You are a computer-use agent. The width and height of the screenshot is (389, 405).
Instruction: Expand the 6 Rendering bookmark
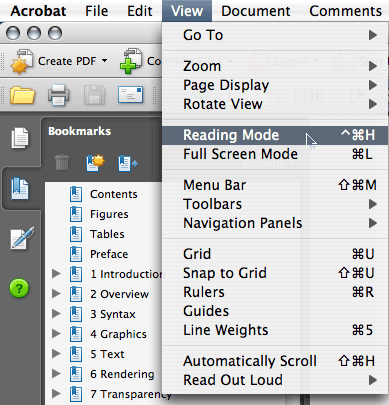(56, 374)
